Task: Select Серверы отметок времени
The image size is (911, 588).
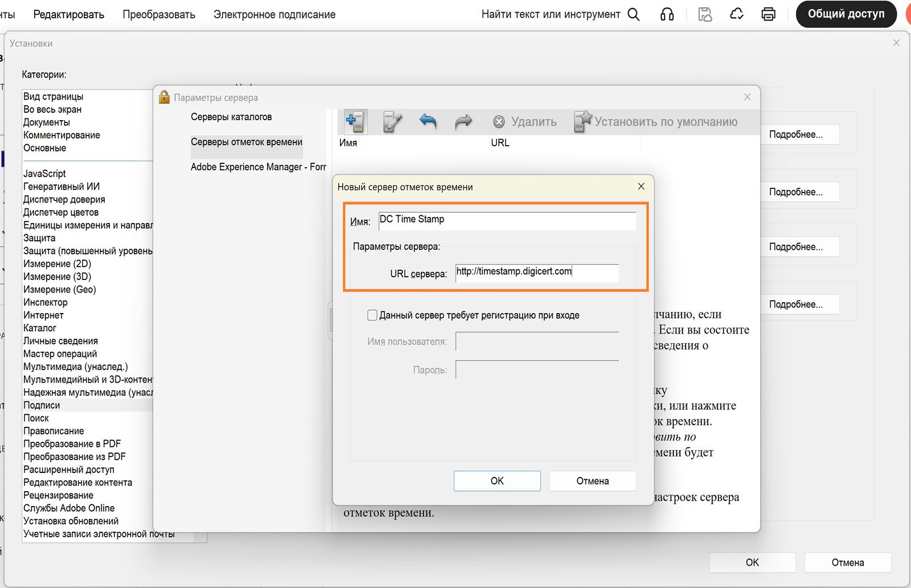Action: [x=247, y=142]
